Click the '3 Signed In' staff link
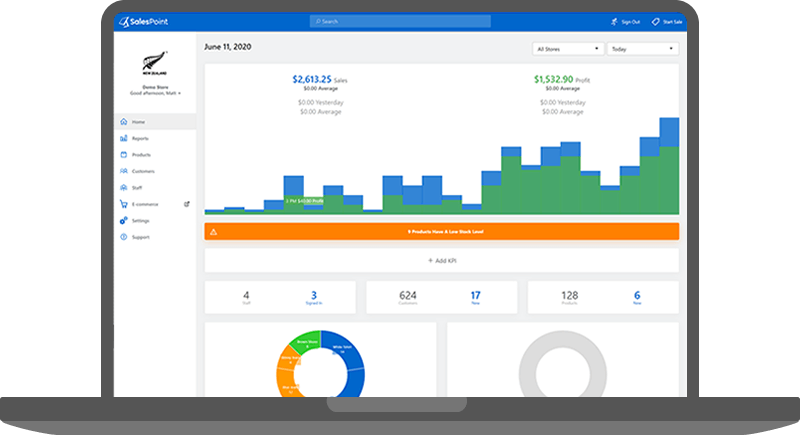Image resolution: width=800 pixels, height=435 pixels. click(313, 297)
